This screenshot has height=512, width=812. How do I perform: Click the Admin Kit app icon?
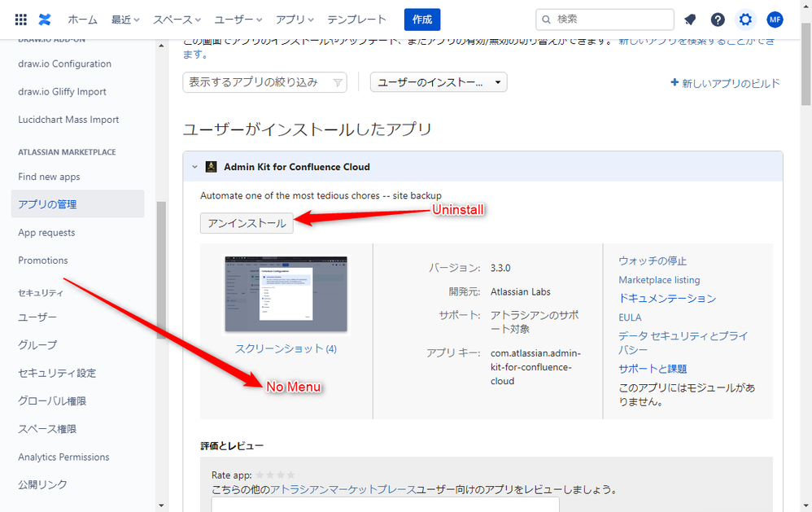pos(211,166)
